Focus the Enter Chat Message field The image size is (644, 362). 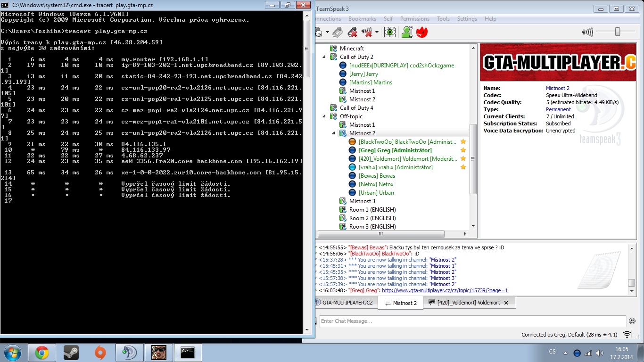pyautogui.click(x=472, y=321)
